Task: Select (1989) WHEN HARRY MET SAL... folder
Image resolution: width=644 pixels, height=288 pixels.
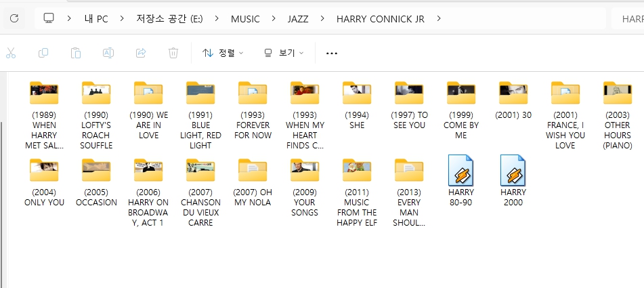Action: pyautogui.click(x=44, y=115)
